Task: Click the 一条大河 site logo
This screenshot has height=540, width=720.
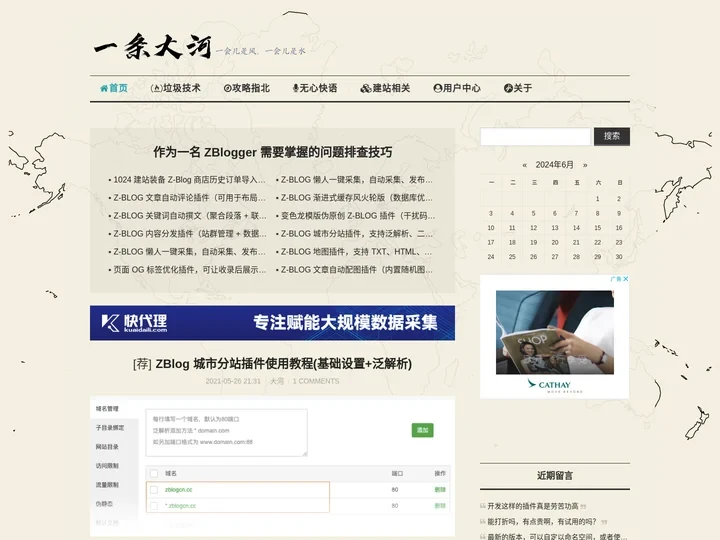Action: tap(152, 46)
